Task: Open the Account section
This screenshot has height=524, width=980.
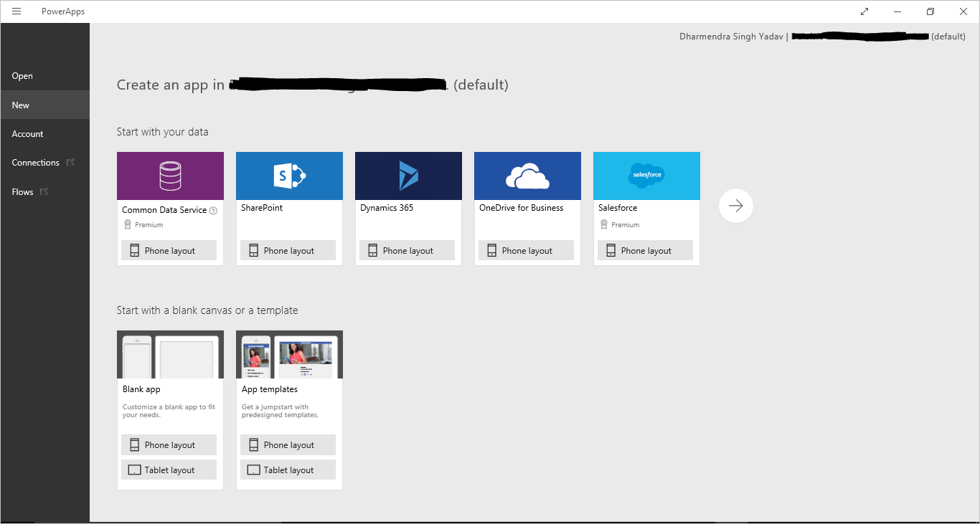Action: [x=44, y=134]
